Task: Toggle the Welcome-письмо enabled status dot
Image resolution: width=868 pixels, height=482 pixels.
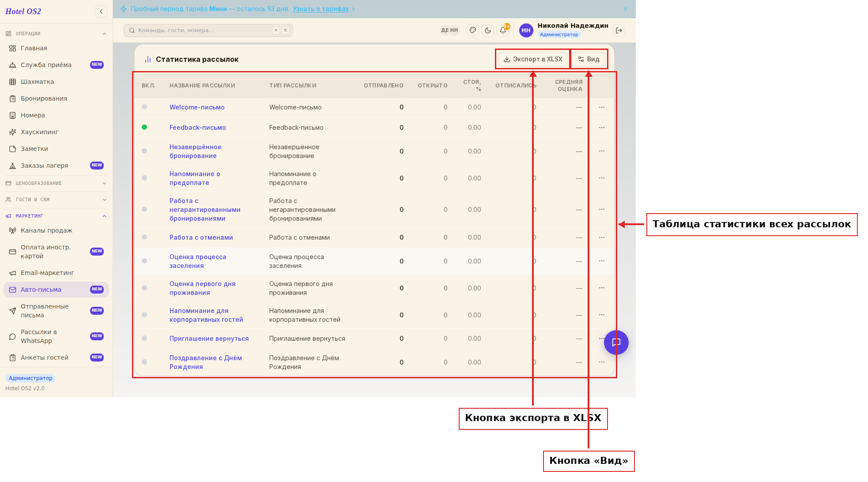Action: (144, 107)
